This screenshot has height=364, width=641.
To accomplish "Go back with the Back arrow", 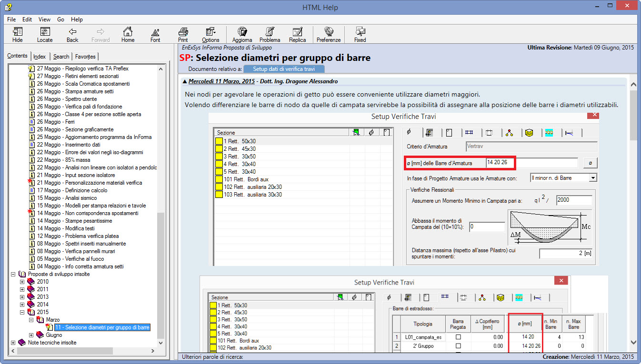I will (72, 35).
